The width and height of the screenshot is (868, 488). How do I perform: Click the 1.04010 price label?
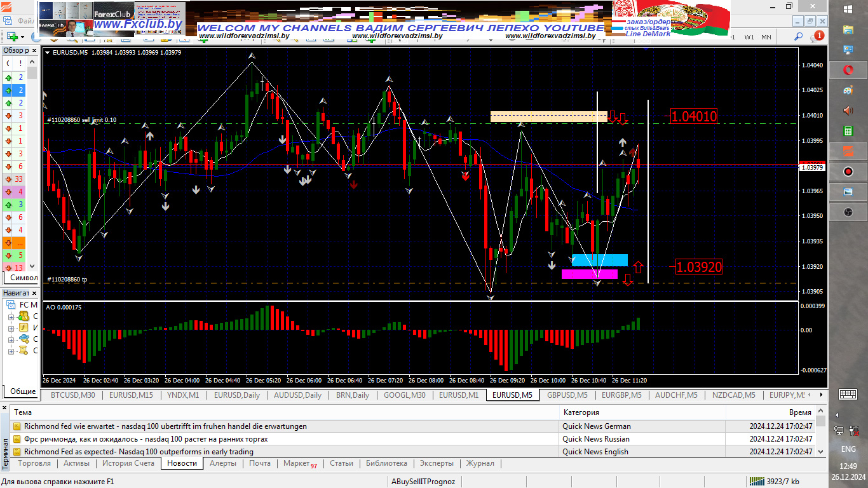point(694,116)
